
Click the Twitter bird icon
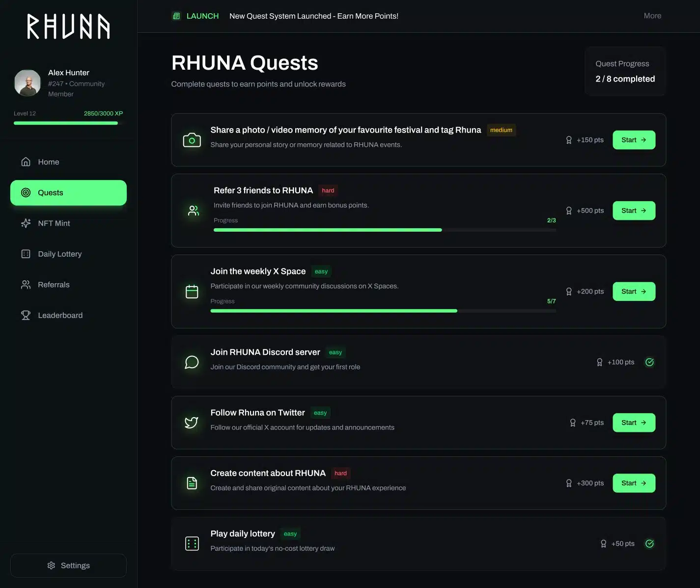click(192, 423)
